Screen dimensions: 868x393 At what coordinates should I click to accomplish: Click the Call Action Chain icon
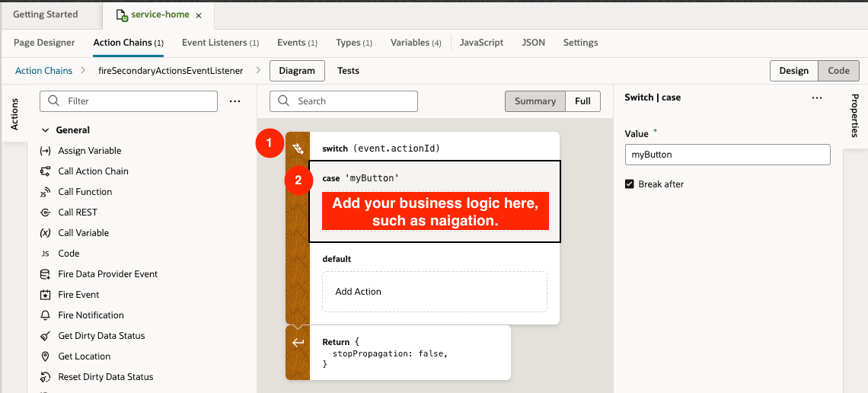point(45,171)
